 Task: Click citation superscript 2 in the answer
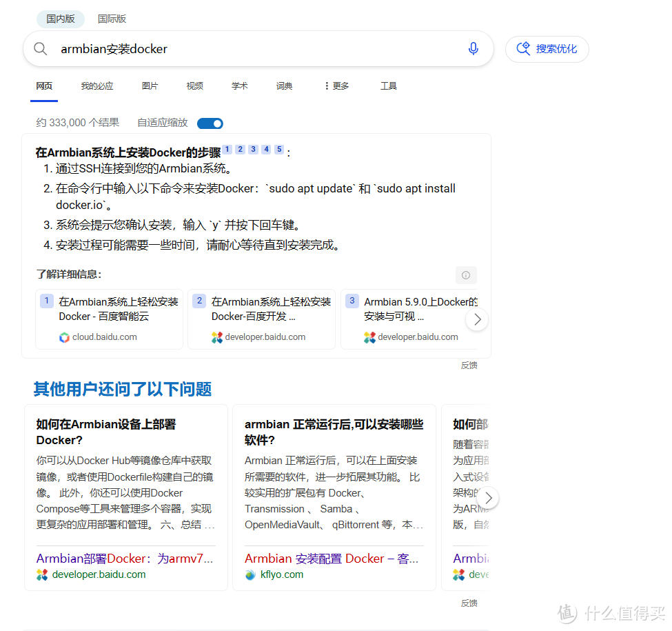pyautogui.click(x=239, y=148)
